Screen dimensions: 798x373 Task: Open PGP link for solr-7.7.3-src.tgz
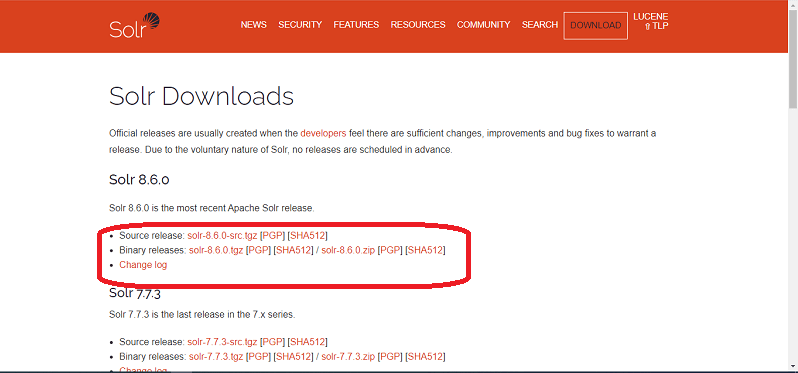pyautogui.click(x=272, y=341)
